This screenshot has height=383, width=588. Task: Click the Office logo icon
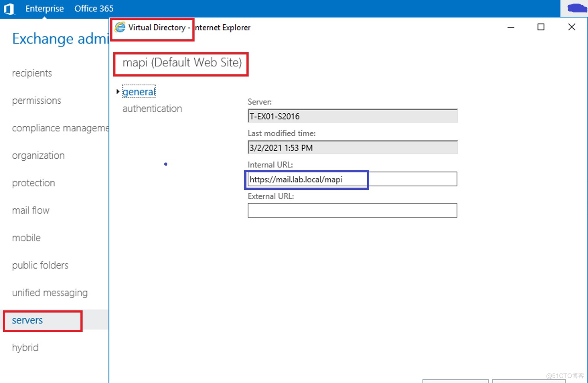pos(9,9)
